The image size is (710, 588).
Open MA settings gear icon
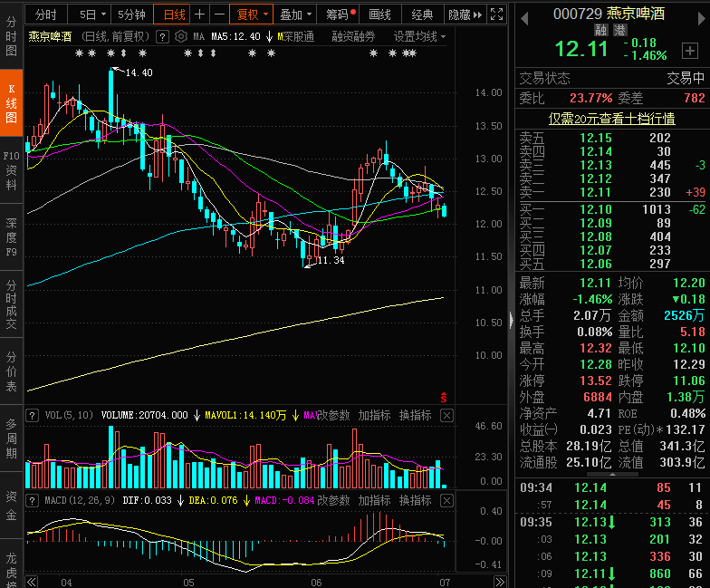(181, 36)
